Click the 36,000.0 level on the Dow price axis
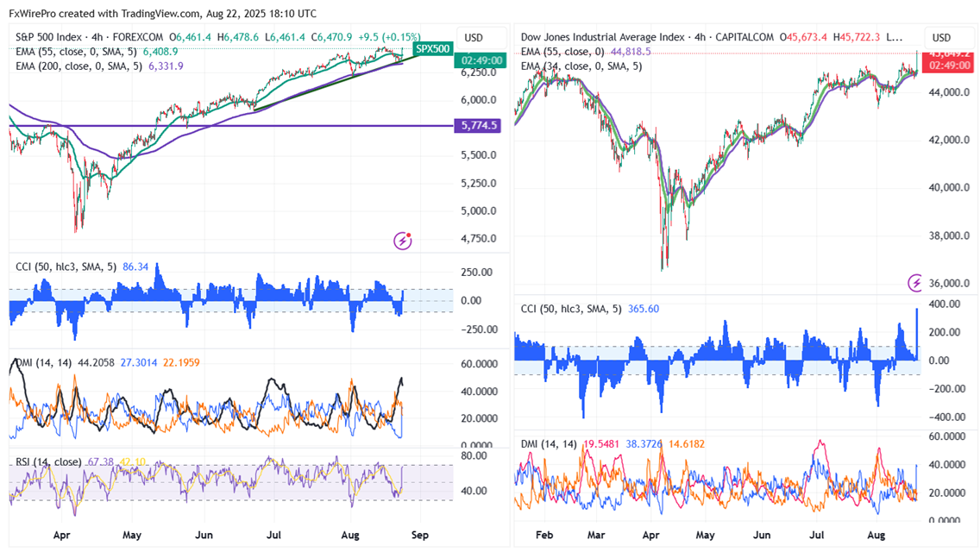This screenshot has height=552, width=980. click(x=949, y=283)
